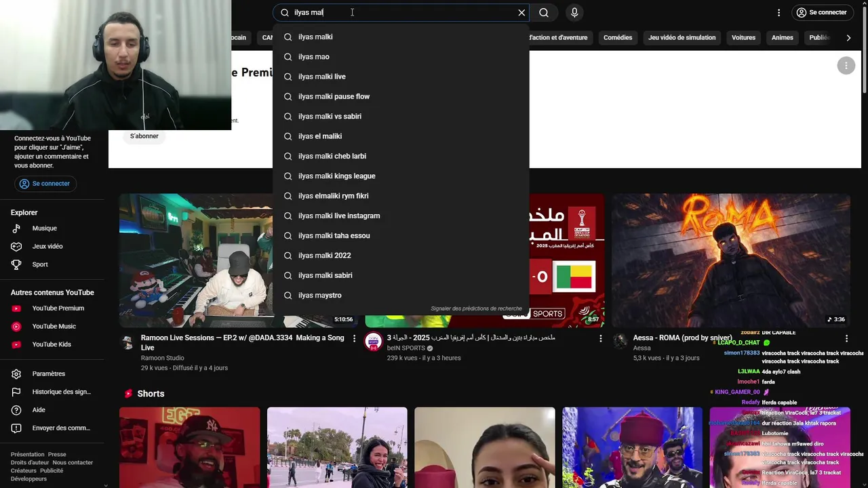
Task: Choose the suggestion 'ilyas malki taha essou'
Action: [401, 236]
